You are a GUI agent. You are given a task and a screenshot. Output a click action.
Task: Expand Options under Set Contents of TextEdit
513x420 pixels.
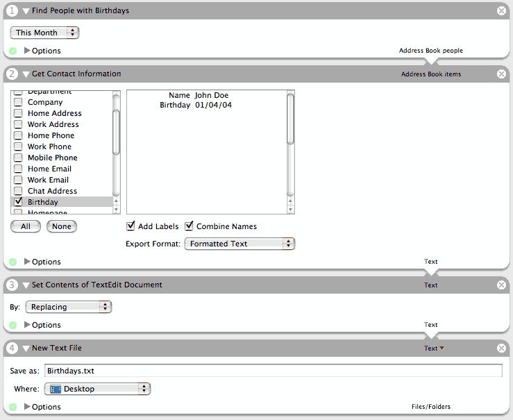[x=27, y=324]
